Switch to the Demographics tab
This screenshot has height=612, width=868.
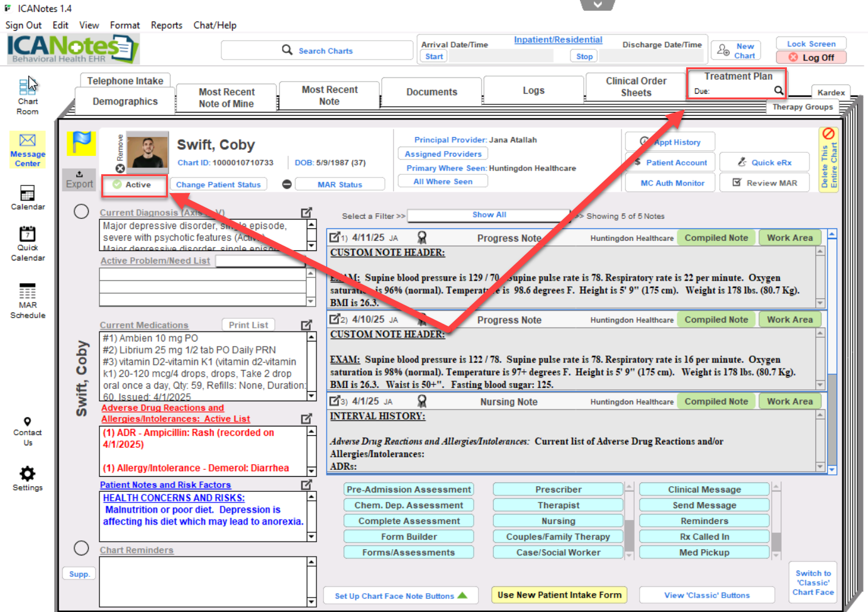tap(125, 101)
